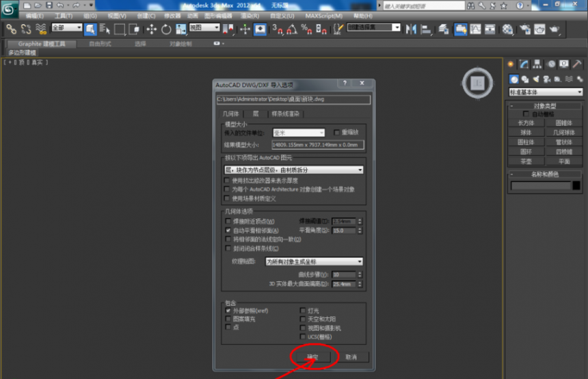This screenshot has width=588, height=379.
Task: Click the Mirror tool icon
Action: coord(411,29)
